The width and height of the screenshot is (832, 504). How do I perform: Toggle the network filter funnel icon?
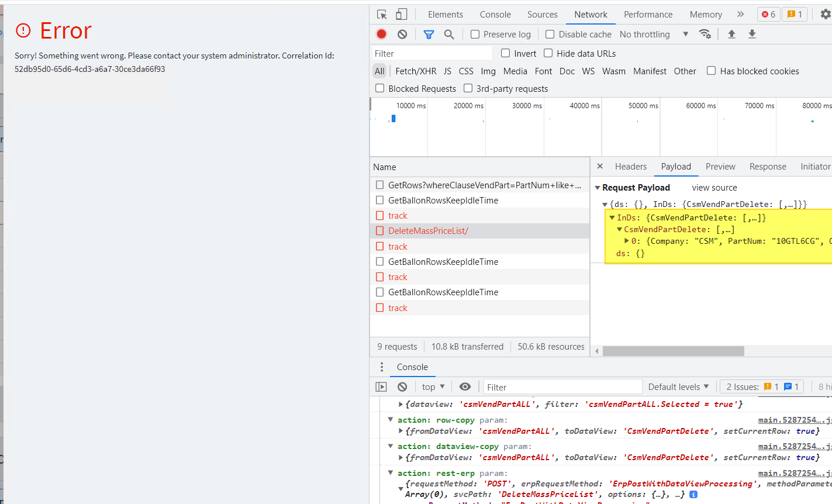pos(429,34)
